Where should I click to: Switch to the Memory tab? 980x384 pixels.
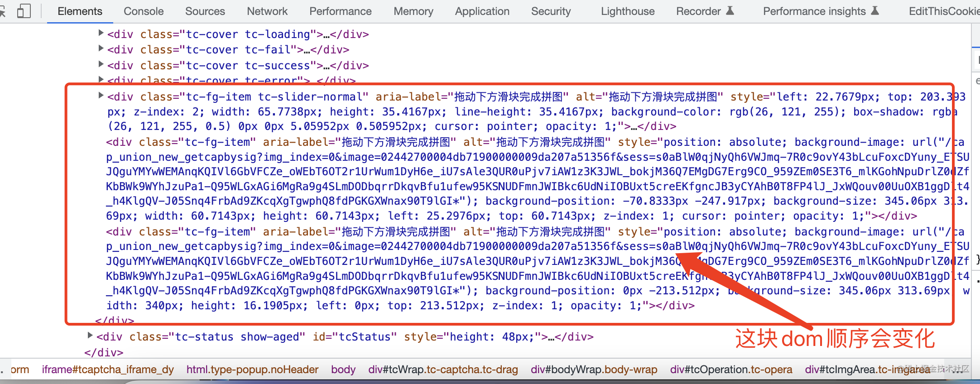413,11
